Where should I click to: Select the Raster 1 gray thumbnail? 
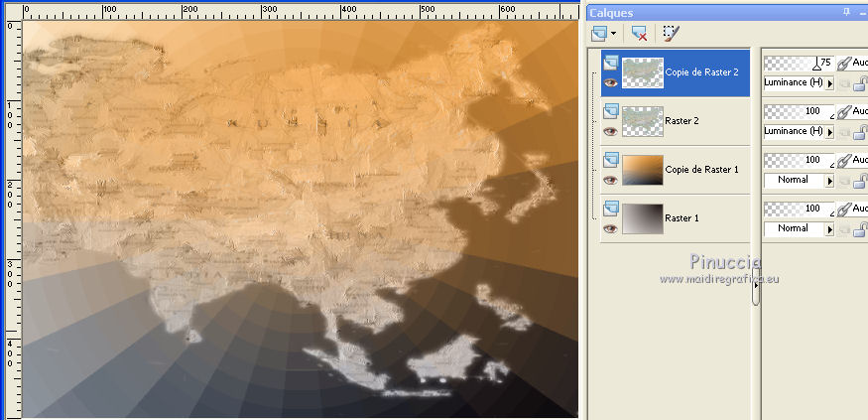point(643,218)
